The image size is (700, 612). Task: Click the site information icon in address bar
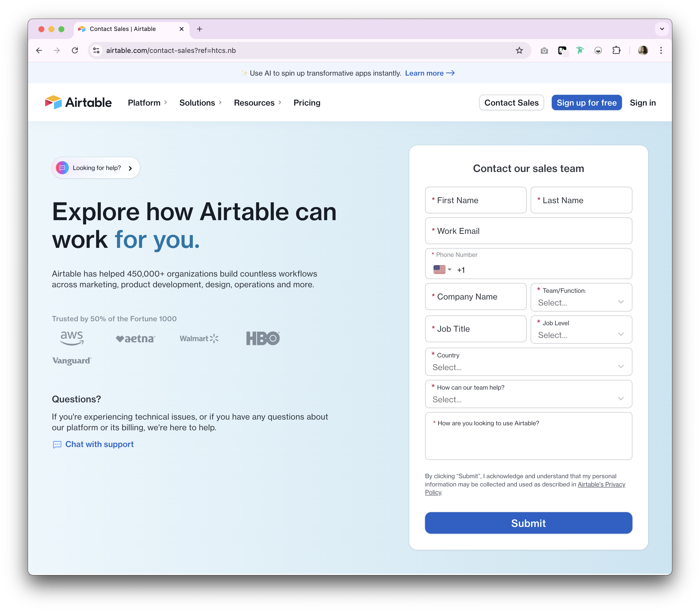tap(97, 51)
